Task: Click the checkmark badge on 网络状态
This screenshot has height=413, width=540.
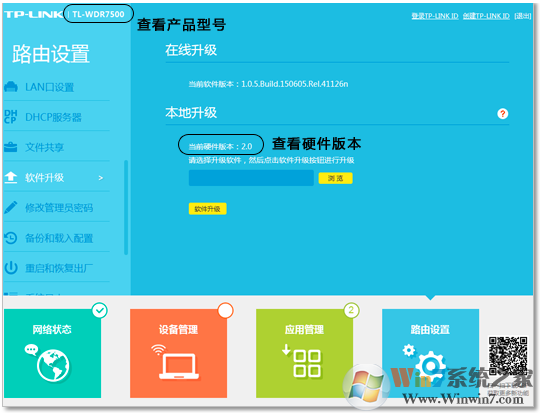Action: point(100,310)
